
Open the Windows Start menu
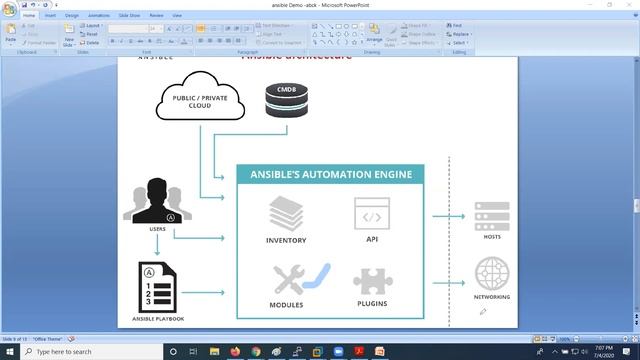(10, 351)
